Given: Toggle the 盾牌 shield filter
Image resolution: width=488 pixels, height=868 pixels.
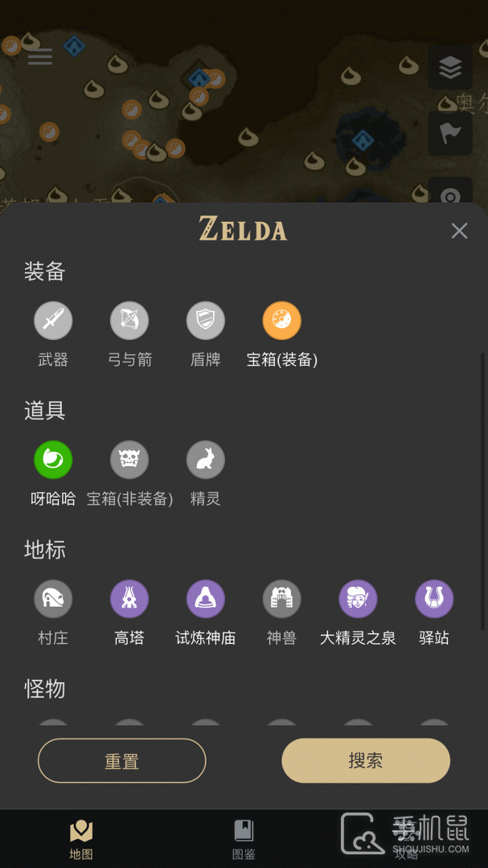Looking at the screenshot, I should coord(206,321).
